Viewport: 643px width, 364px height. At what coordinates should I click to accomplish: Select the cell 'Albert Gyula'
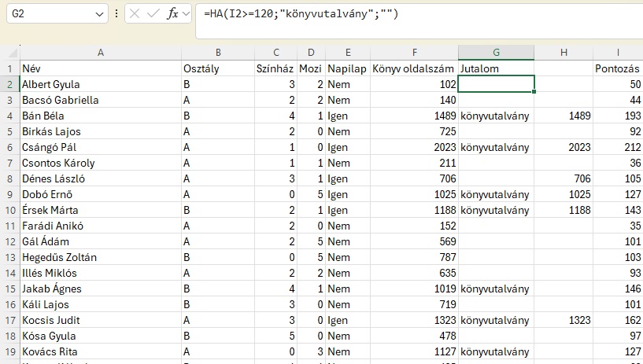101,84
